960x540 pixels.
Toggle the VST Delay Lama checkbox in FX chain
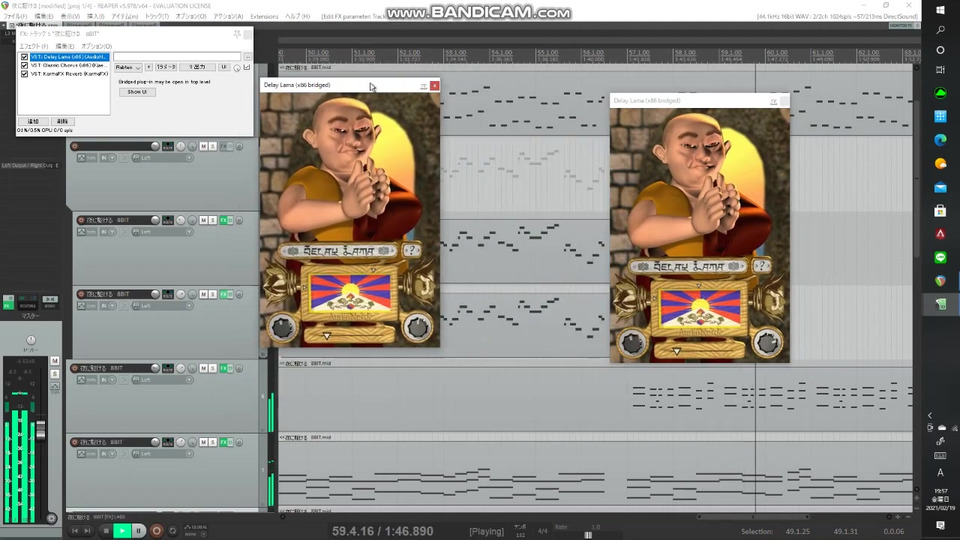pos(24,57)
